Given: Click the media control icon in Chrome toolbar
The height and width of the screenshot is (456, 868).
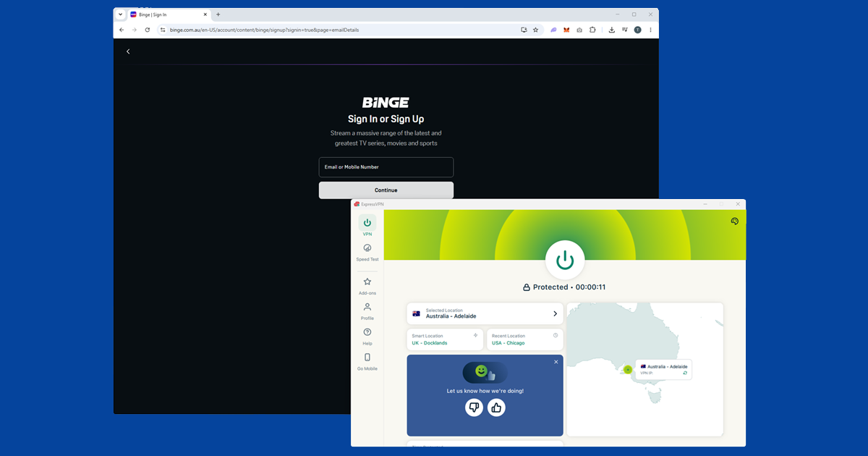Looking at the screenshot, I should point(624,30).
